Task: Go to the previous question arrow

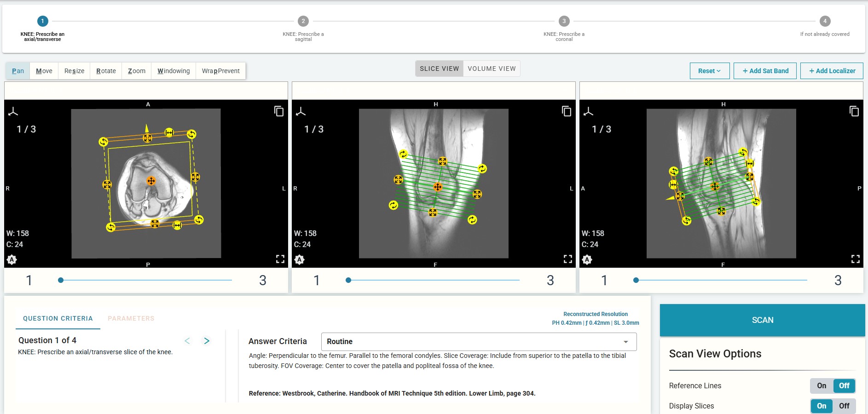Action: 187,341
